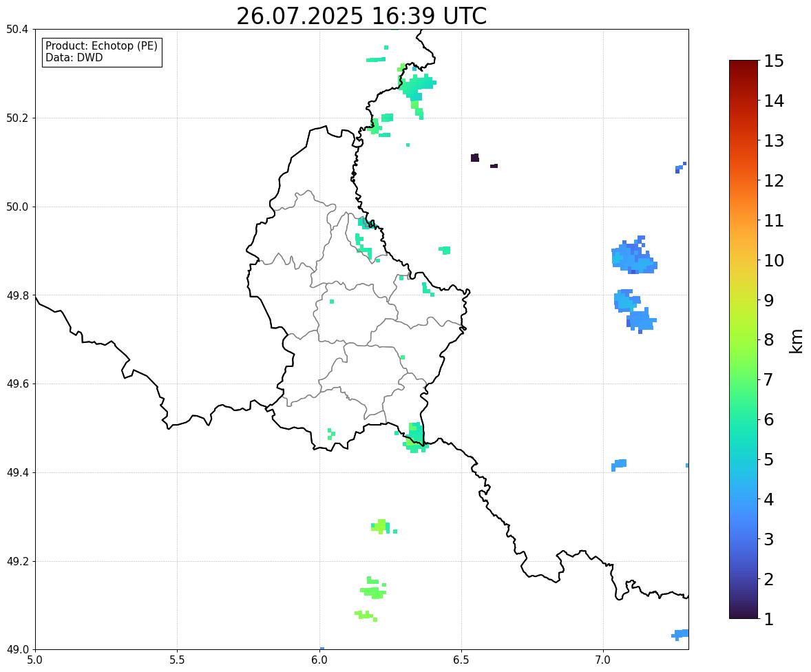Image resolution: width=811 pixels, height=672 pixels.
Task: Click the large blue echo cluster near latitude 49.9
Action: pyautogui.click(x=633, y=255)
